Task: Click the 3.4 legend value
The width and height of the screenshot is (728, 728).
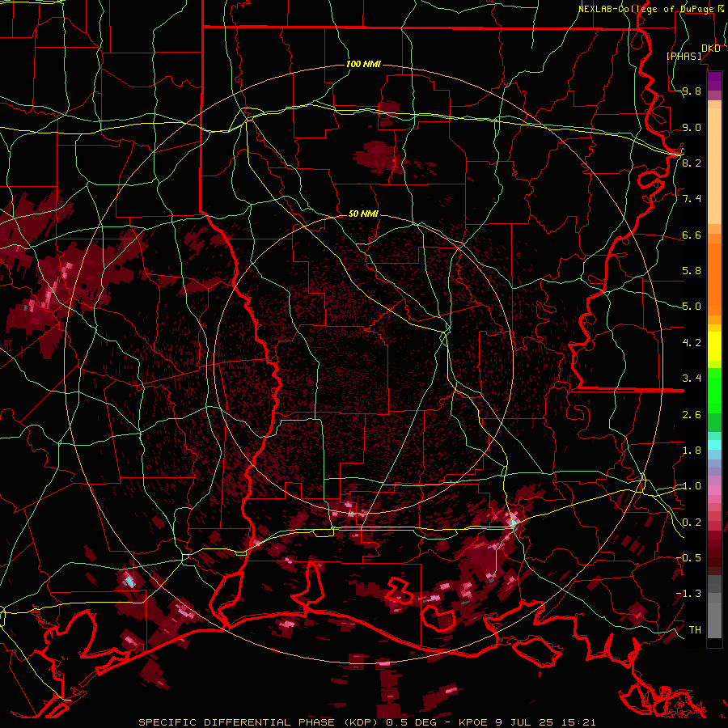Action: (x=692, y=379)
